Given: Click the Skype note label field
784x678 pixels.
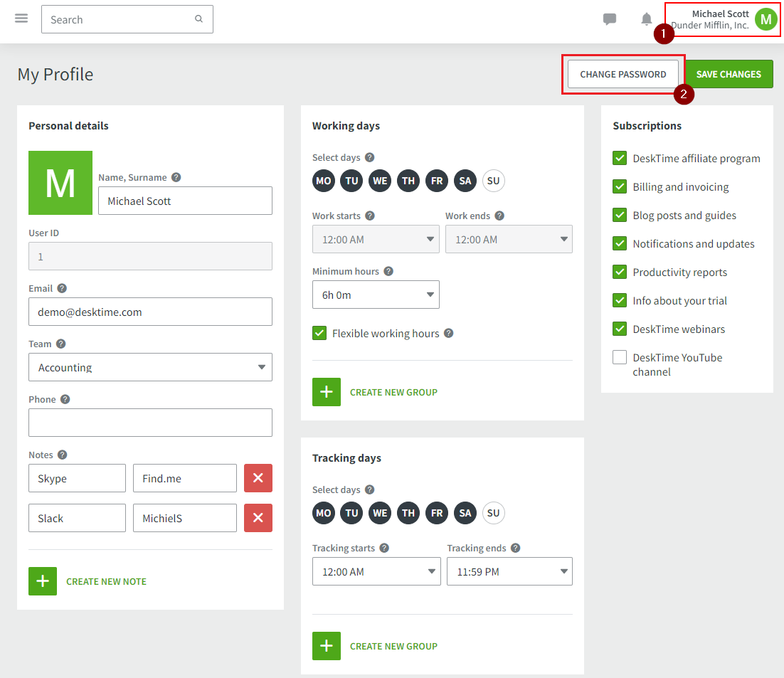Looking at the screenshot, I should (x=77, y=479).
